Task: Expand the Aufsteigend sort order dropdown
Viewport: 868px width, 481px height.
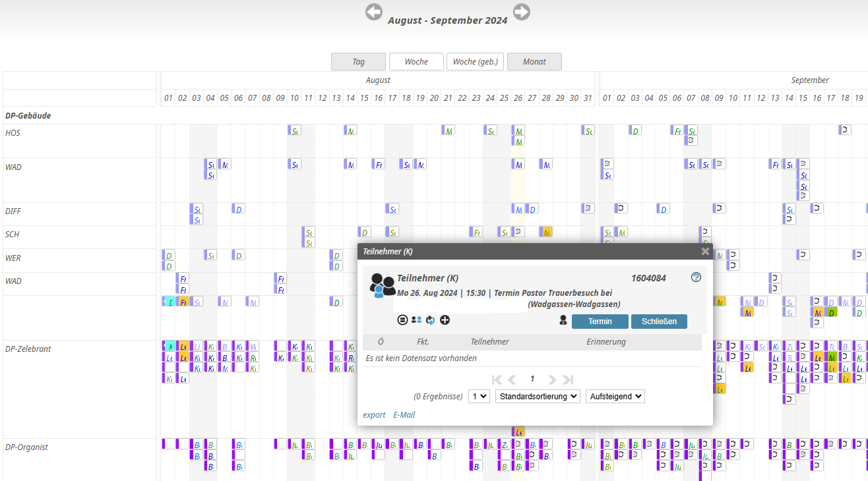Action: click(x=615, y=397)
